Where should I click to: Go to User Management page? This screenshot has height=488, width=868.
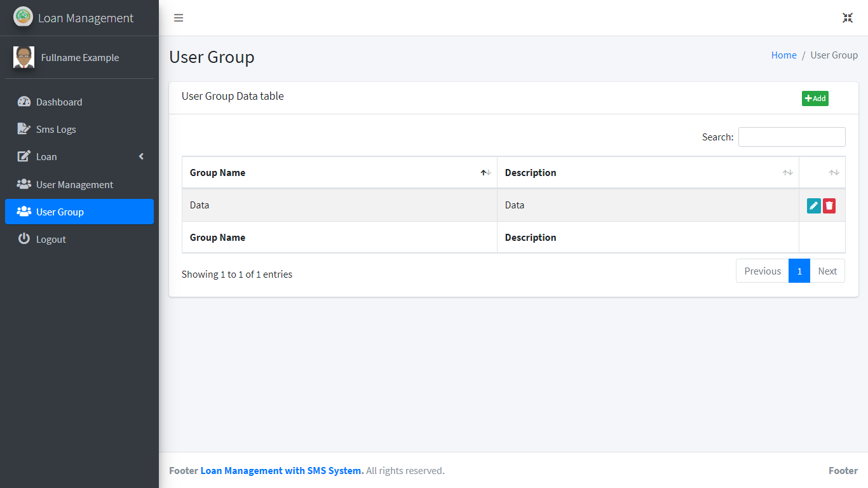[x=79, y=184]
